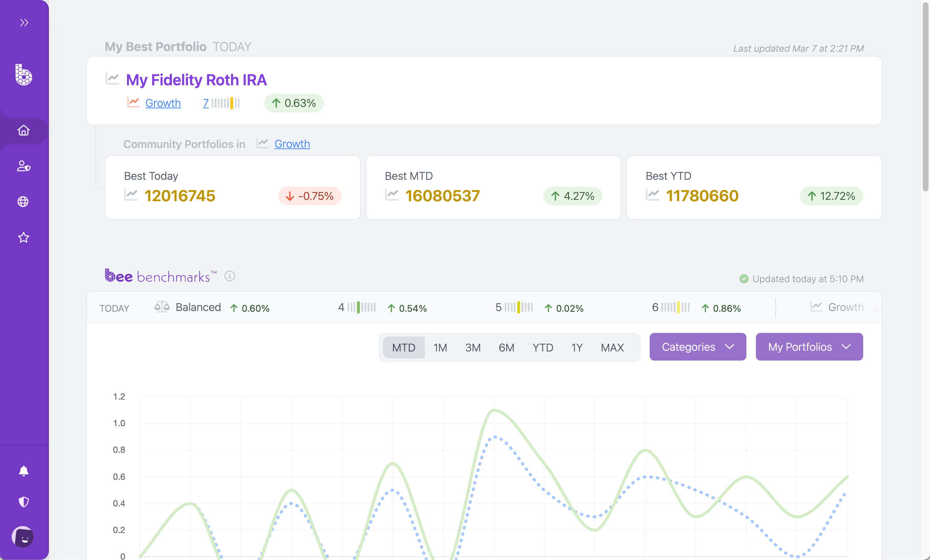Image resolution: width=930 pixels, height=560 pixels.
Task: Expand the My Portfolios dropdown
Action: [809, 347]
